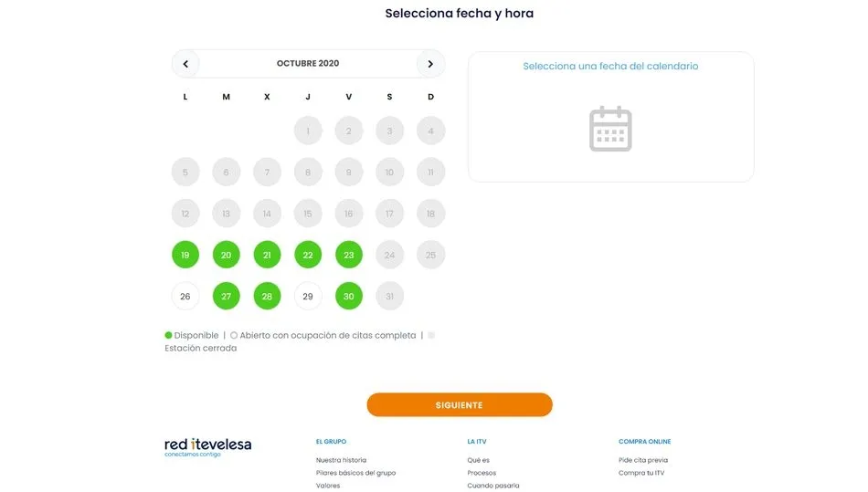Click fully booked date 29
Screen dimensions: 868x492
[308, 297]
